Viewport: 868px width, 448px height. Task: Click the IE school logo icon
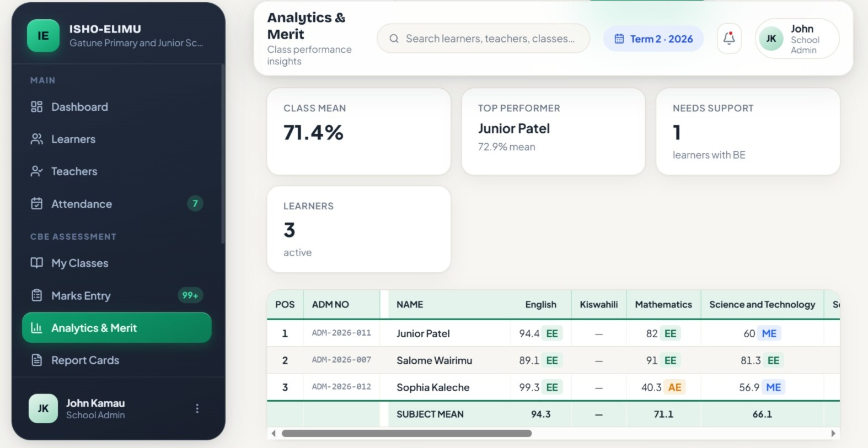(43, 36)
